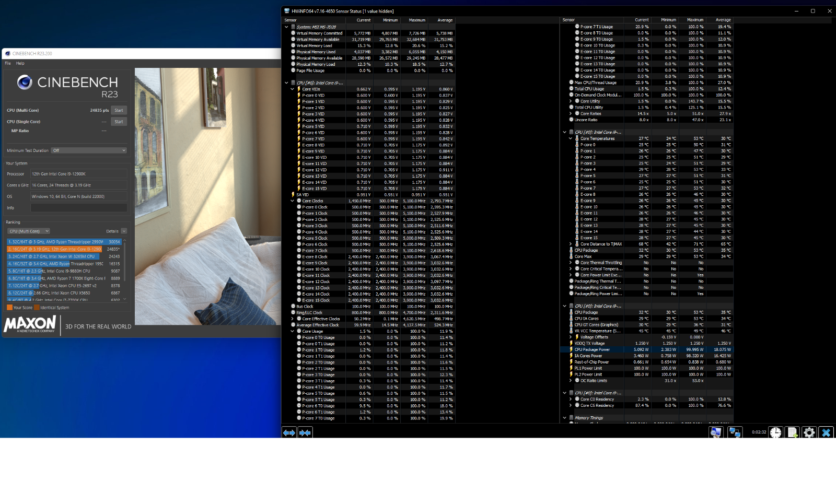Click the rendered room image in Cinebench
This screenshot has height=504, width=836.
[207, 196]
